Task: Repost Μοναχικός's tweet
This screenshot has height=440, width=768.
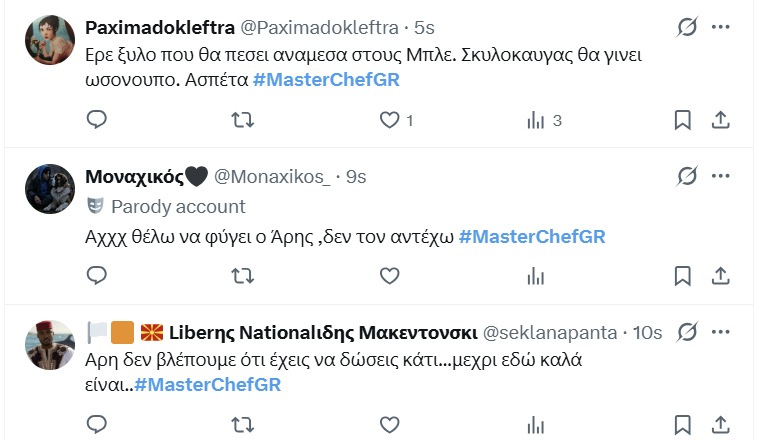Action: 243,275
